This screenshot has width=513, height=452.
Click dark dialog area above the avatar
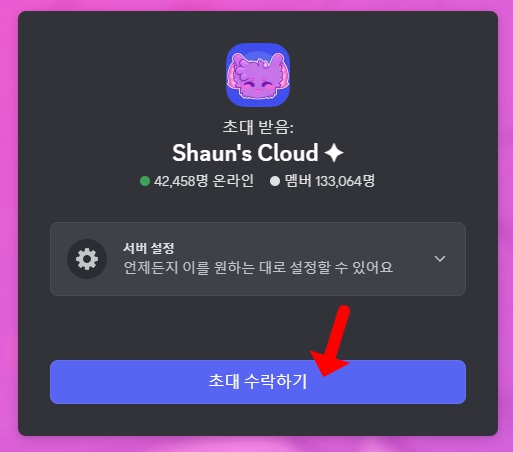coord(258,27)
